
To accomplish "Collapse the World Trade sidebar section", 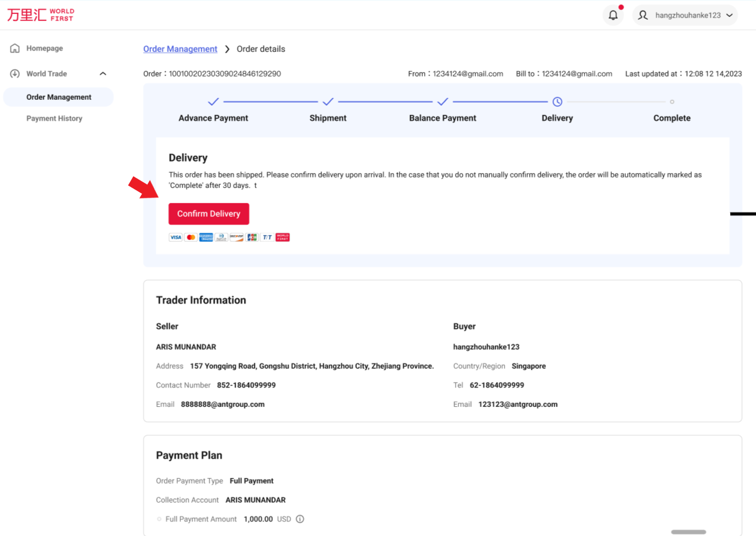I will pos(103,74).
